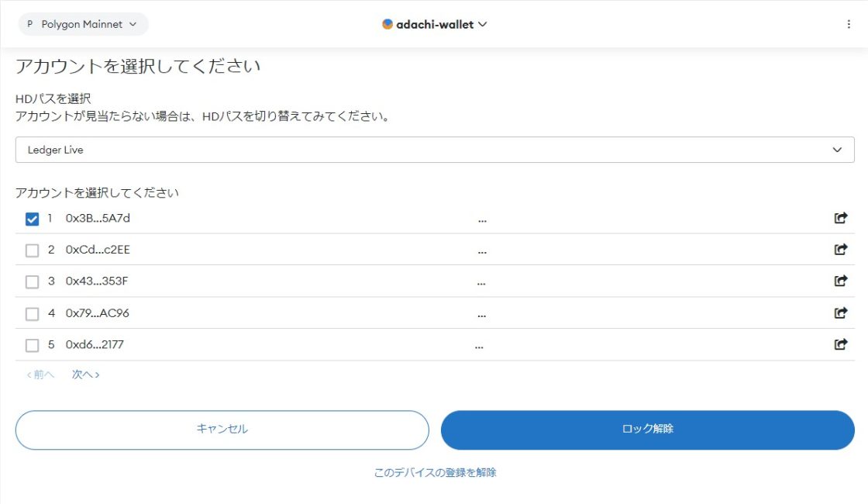Image resolution: width=868 pixels, height=504 pixels.
Task: Open the Polygon Mainnet network dropdown
Action: [83, 24]
